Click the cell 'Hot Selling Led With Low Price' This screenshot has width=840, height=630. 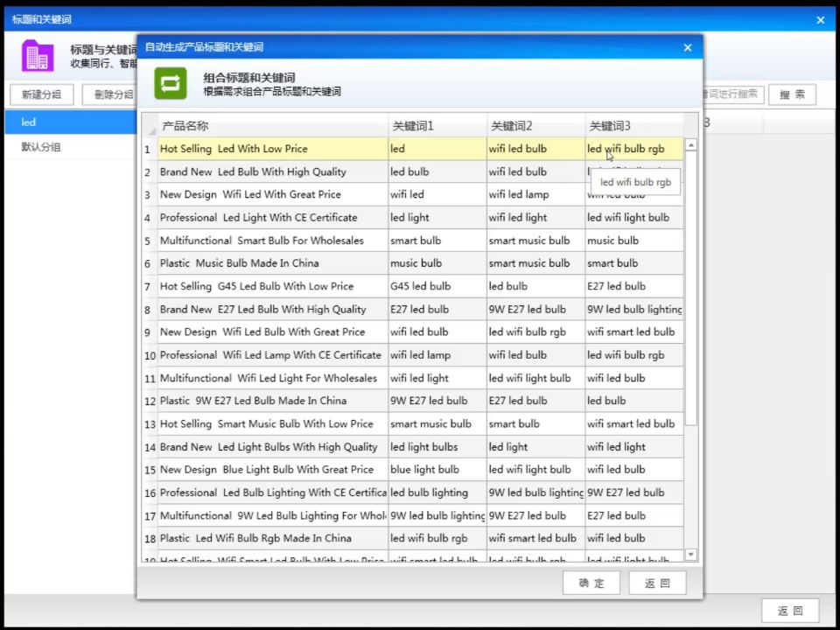(x=273, y=149)
